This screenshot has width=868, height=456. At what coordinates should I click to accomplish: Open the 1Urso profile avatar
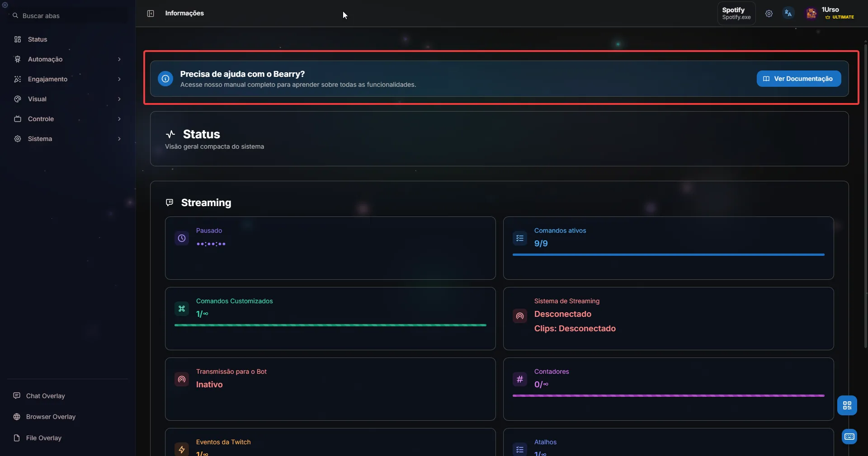click(x=811, y=14)
